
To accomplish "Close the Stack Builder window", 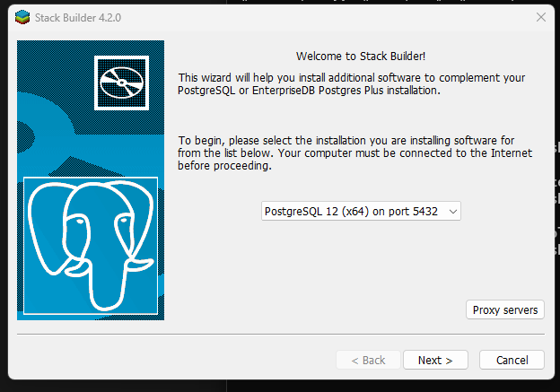I will (541, 17).
